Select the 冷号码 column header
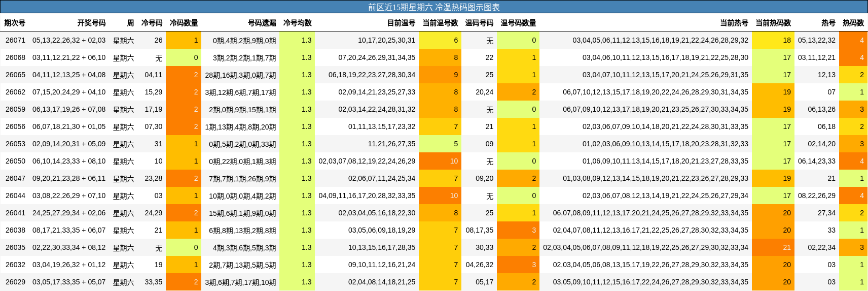Screen dimensions: 868x291 click(x=152, y=23)
